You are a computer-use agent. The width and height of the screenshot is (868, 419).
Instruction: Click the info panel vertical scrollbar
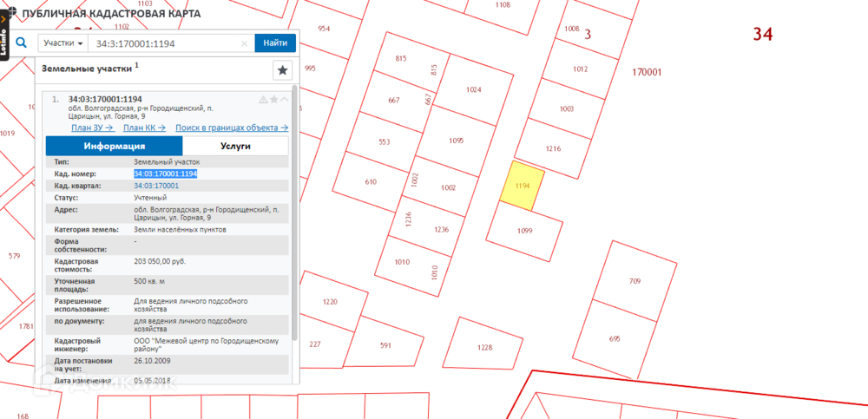pyautogui.click(x=294, y=213)
